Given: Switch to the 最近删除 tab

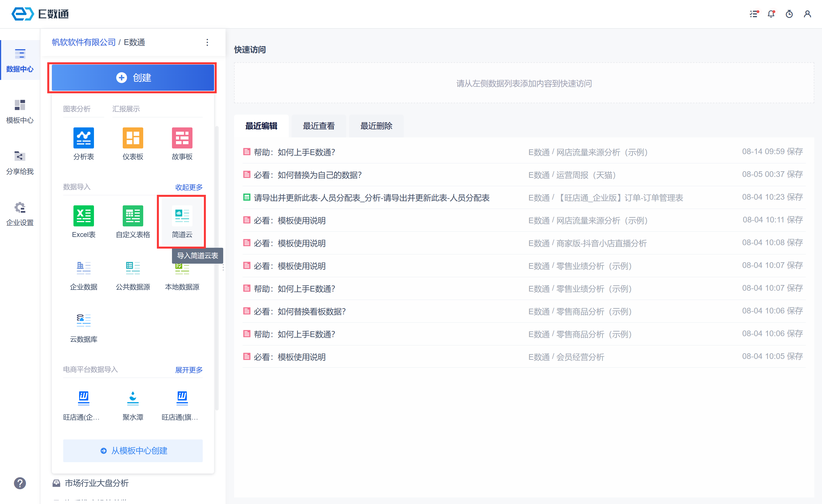Looking at the screenshot, I should tap(376, 126).
